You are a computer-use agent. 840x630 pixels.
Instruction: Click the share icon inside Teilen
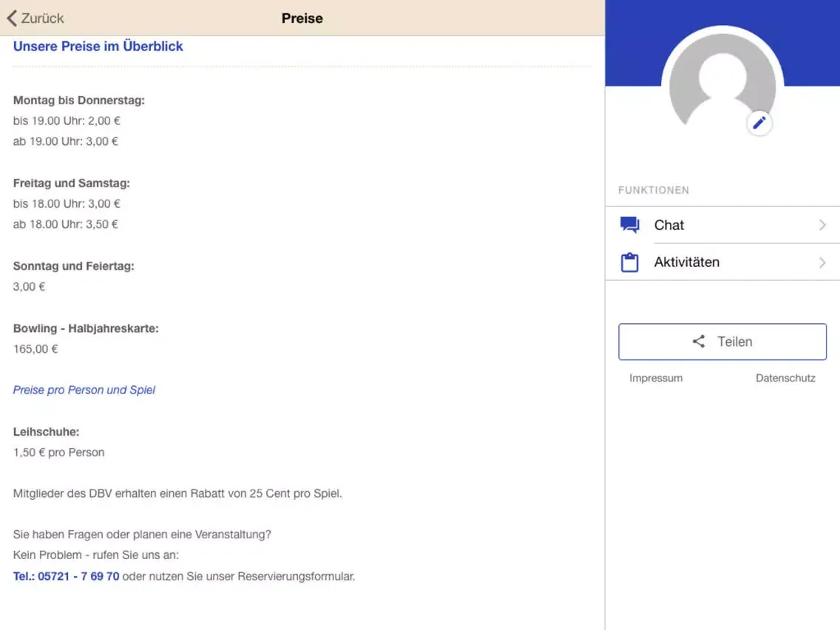(699, 342)
